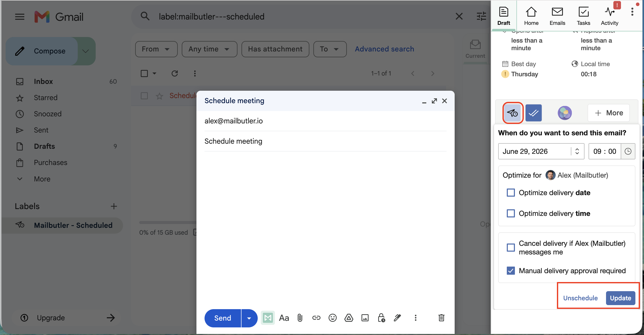
Task: Click the Unschedule link
Action: pos(580,298)
